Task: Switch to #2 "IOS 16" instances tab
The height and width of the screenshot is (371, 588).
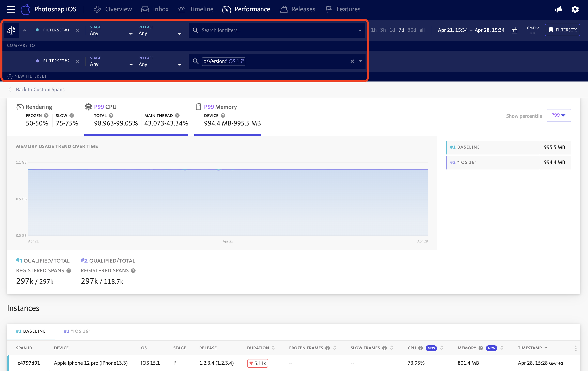Action: [x=77, y=331]
